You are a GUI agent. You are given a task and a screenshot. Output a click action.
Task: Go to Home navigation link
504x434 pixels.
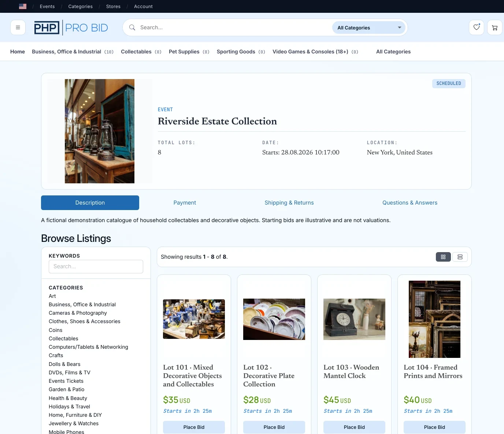pos(18,52)
